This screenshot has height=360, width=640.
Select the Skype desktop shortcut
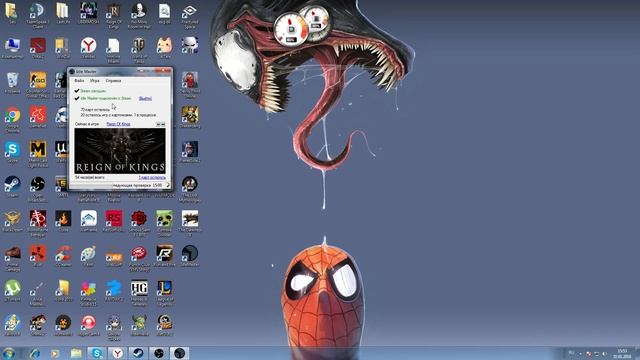coord(12,152)
